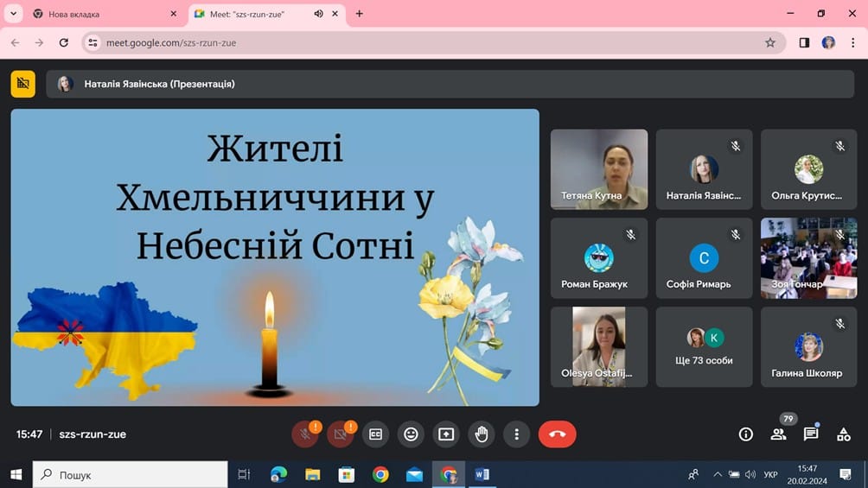Select the Тетяна Кутна video tile
Viewport: 868px width, 488px height.
pyautogui.click(x=599, y=169)
